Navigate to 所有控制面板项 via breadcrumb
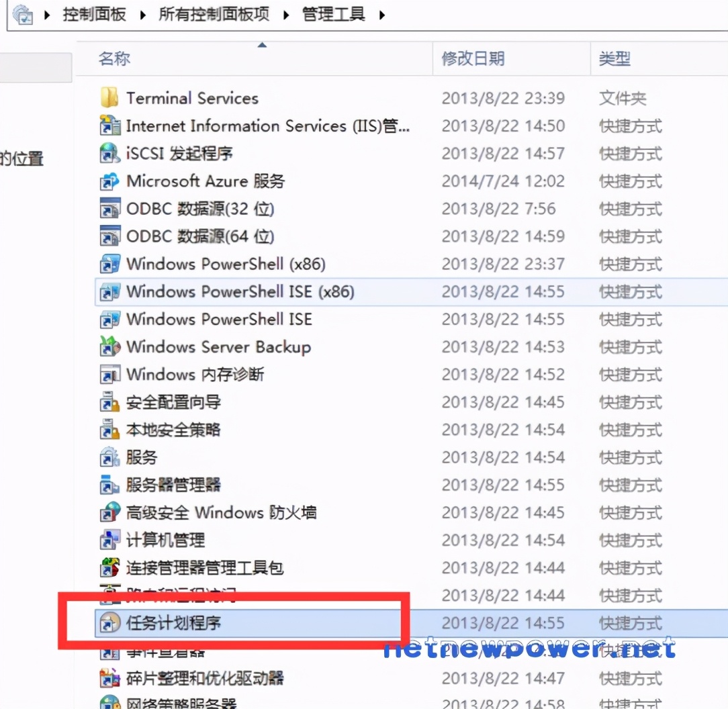The image size is (728, 709). pos(214,14)
